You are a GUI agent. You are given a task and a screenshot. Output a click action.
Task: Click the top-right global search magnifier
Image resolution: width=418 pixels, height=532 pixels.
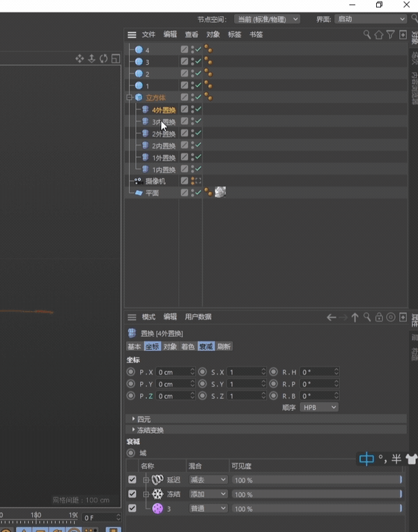point(415,19)
